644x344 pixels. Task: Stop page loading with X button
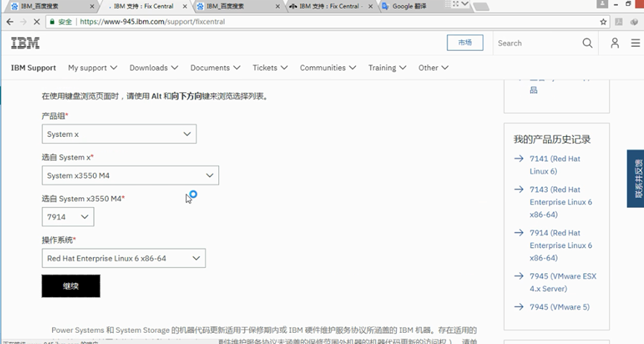point(36,22)
